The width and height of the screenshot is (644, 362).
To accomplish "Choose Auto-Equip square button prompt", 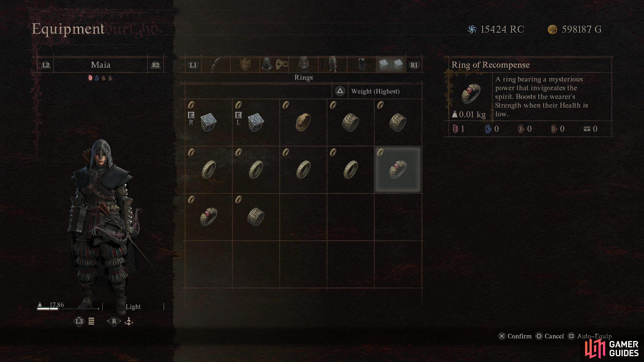I will [590, 336].
